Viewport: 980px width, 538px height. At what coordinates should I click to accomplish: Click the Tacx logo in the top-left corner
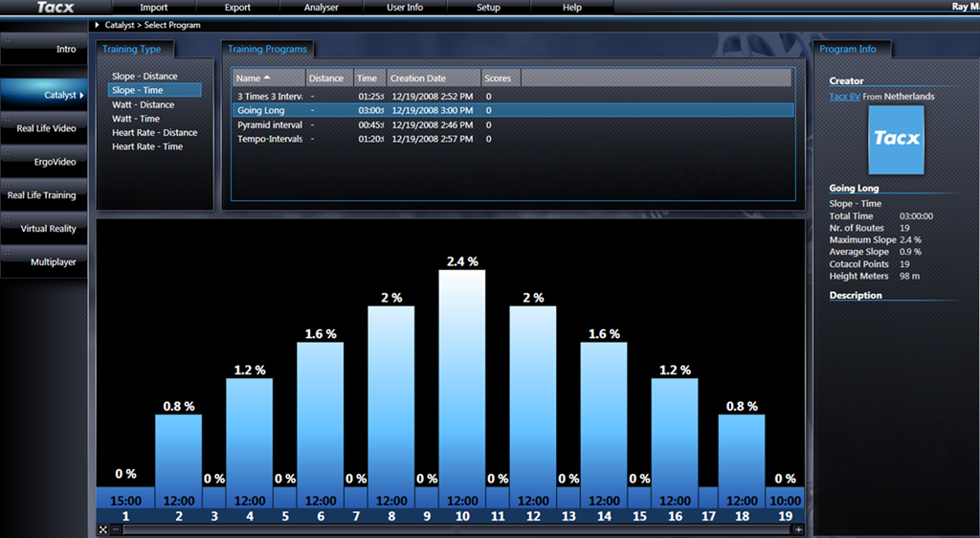click(x=55, y=8)
